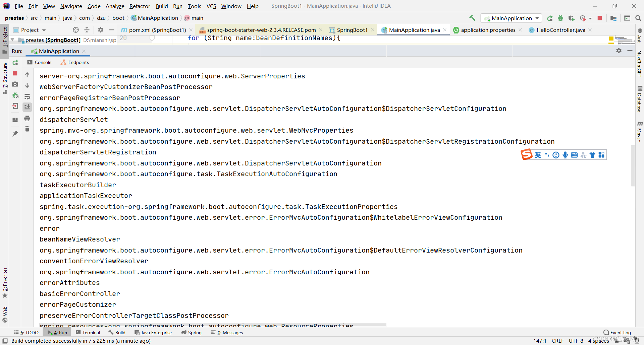Select the Console tab
Screen dimensions: 644x345
[x=39, y=62]
